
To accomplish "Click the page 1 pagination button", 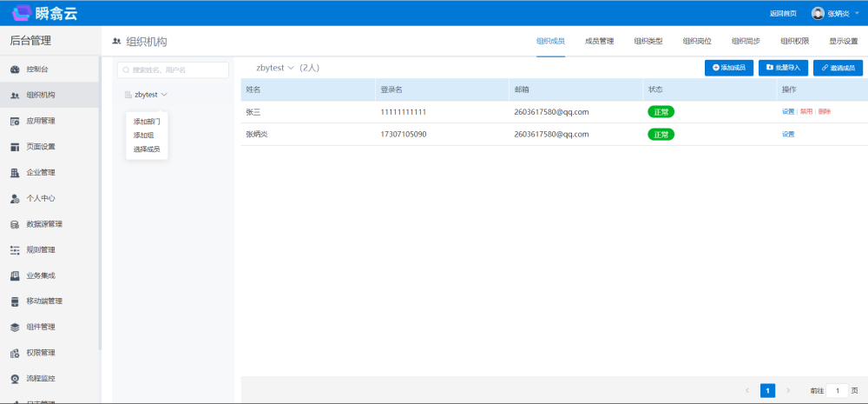I will [767, 391].
